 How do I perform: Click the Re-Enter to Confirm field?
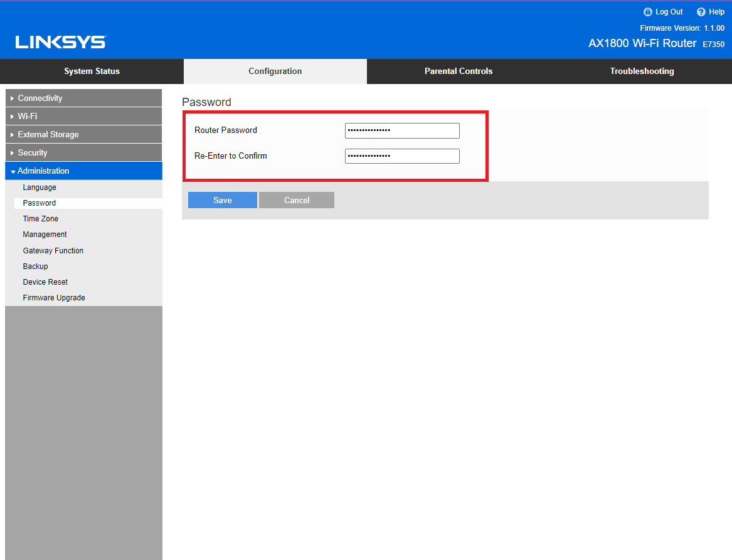(402, 156)
